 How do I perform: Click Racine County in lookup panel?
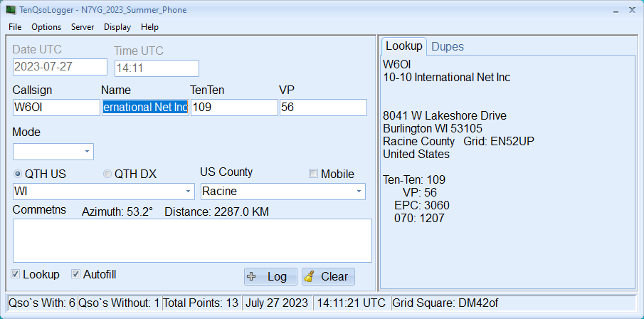point(419,142)
